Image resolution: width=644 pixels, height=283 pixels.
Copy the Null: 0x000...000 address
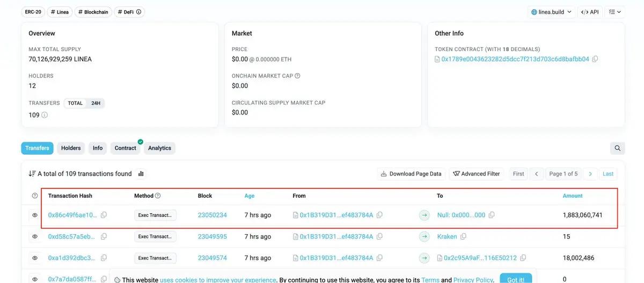pos(492,215)
